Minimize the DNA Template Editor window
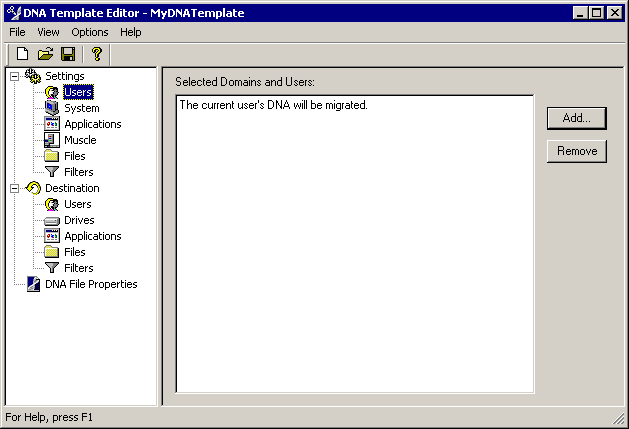 (x=580, y=13)
